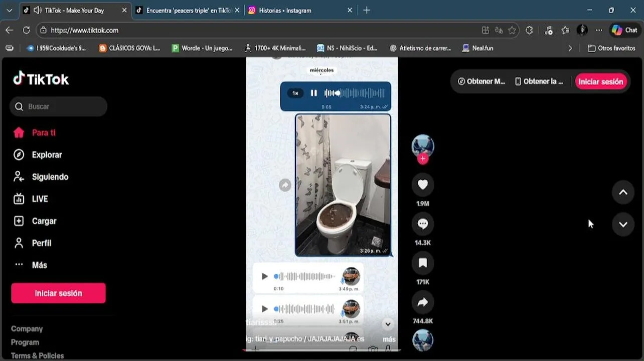Expand bookmarks overflow chevron
This screenshot has width=644, height=361.
(570, 48)
